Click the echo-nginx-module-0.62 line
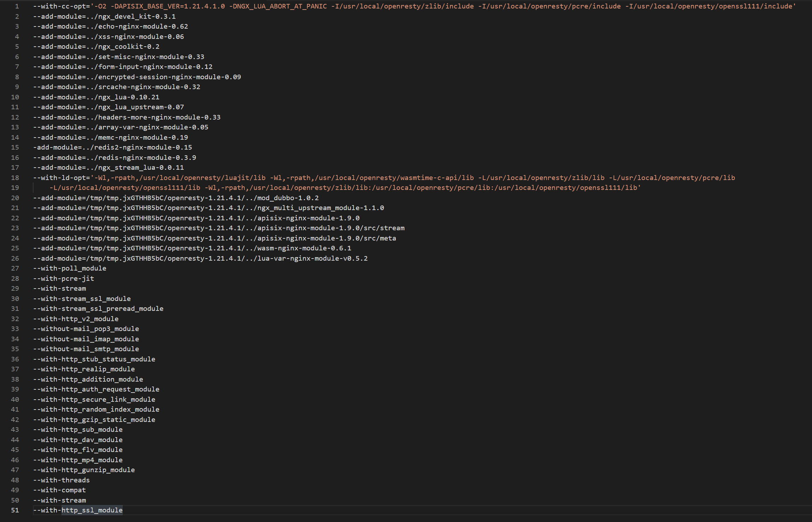The height and width of the screenshot is (522, 812). pos(110,27)
